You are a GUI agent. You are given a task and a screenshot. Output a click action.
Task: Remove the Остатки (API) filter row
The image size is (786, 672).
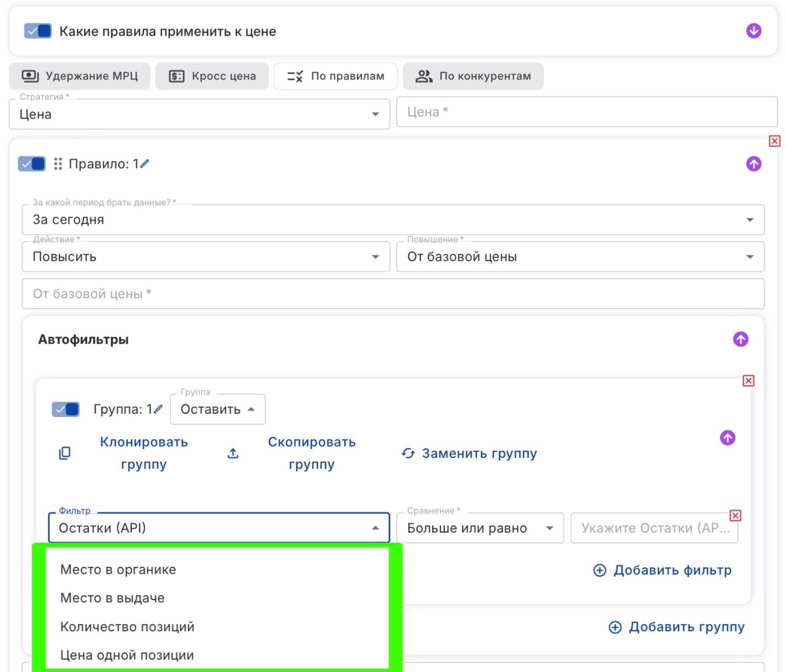tap(735, 515)
